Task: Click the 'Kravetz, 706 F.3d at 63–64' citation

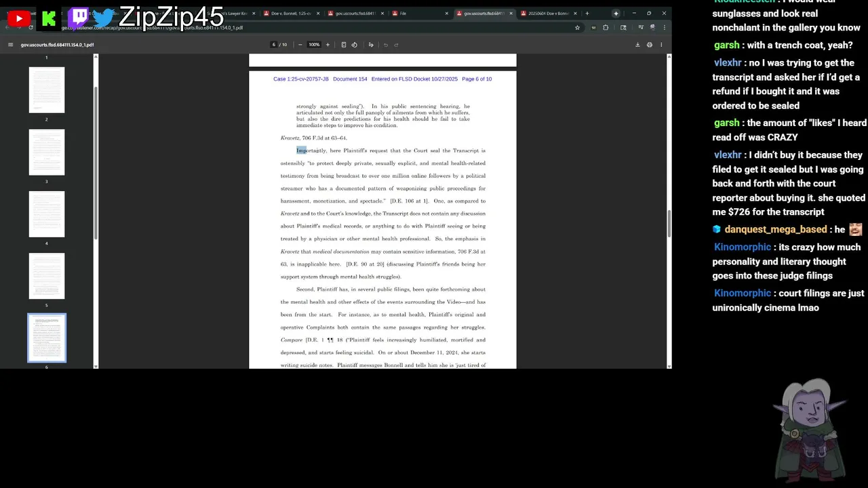Action: (x=313, y=138)
